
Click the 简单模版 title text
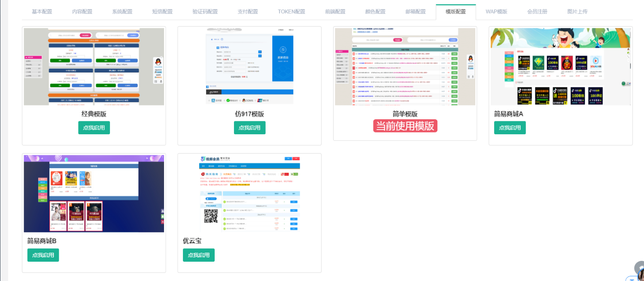tap(405, 114)
